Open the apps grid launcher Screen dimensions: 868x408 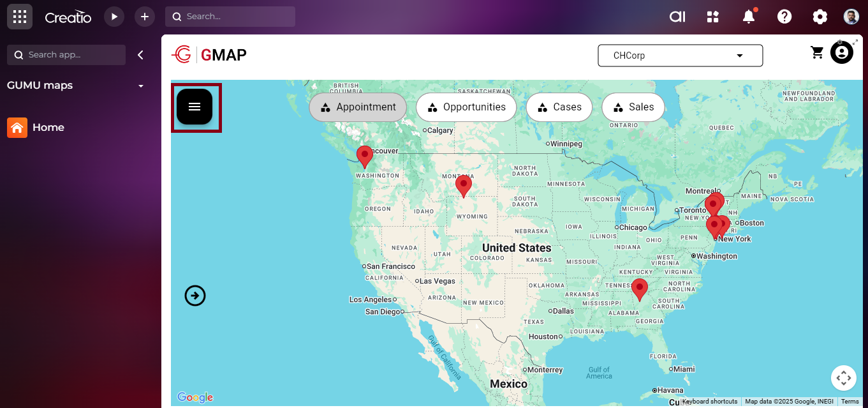point(20,17)
